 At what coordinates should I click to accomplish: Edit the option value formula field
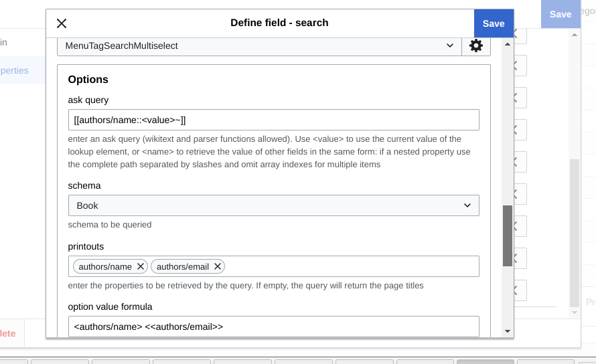pyautogui.click(x=274, y=327)
